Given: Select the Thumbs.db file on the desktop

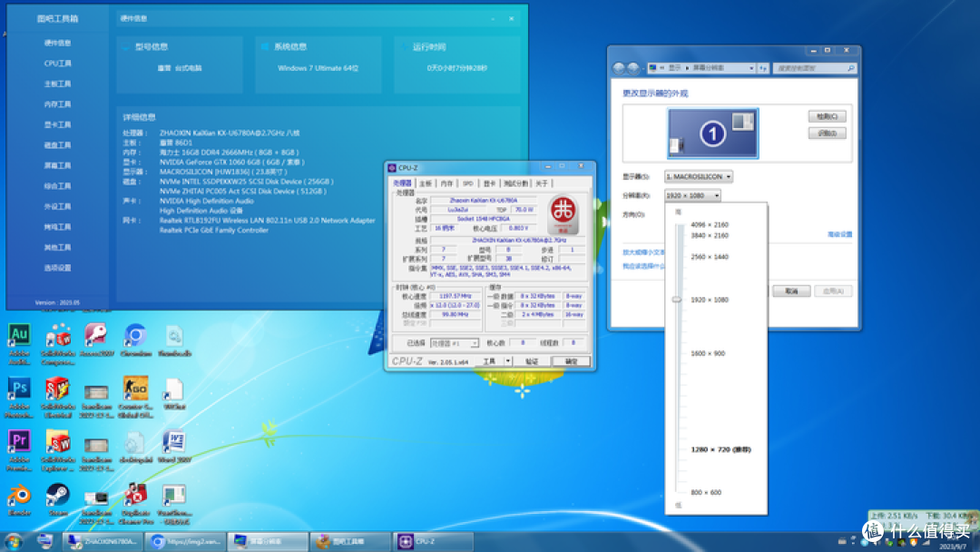Looking at the screenshot, I should click(174, 340).
